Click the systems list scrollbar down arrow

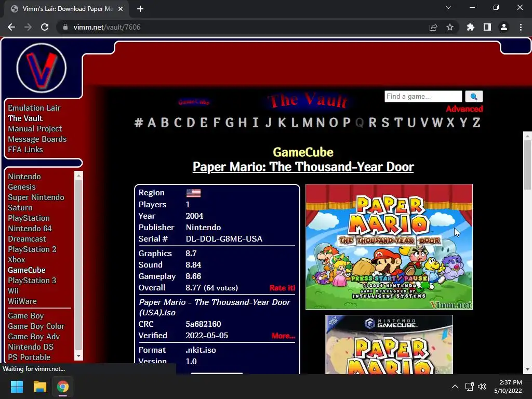79,356
